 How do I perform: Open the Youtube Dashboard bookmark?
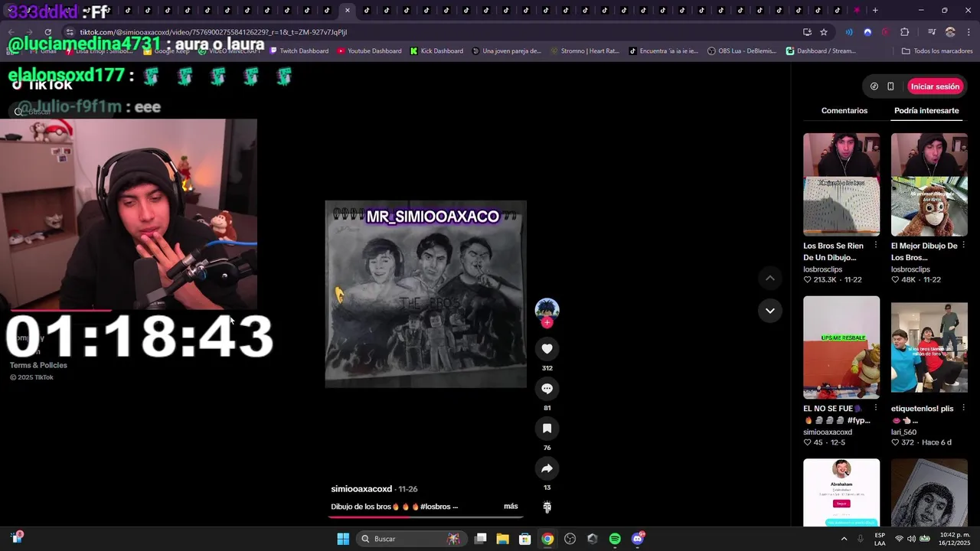369,51
